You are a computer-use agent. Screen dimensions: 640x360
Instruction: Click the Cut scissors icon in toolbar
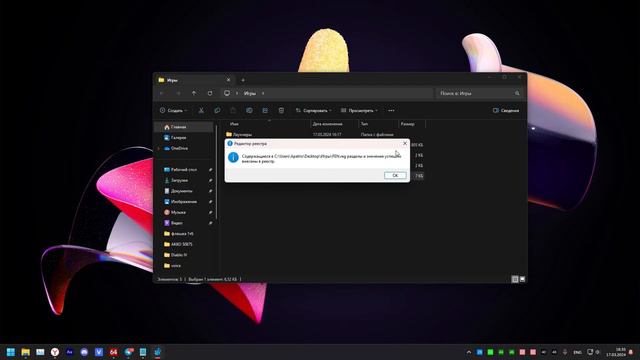tap(201, 110)
